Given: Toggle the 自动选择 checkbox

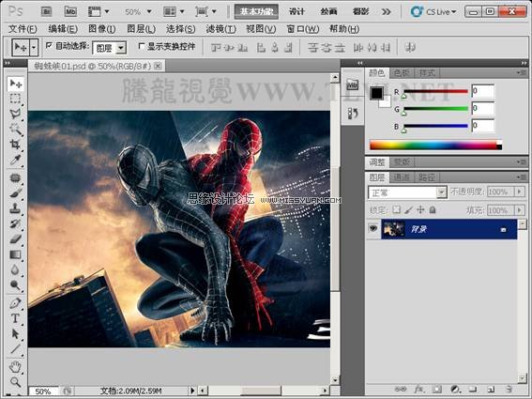Looking at the screenshot, I should 49,45.
